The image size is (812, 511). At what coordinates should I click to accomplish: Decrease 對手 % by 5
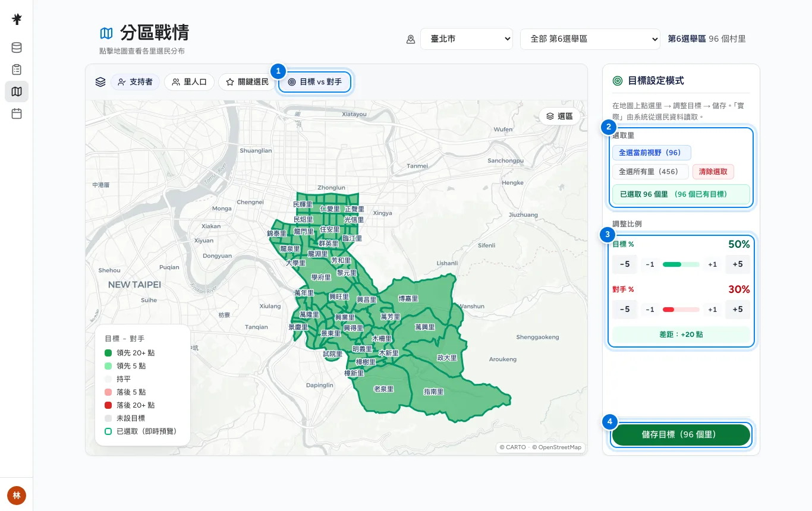(x=625, y=310)
